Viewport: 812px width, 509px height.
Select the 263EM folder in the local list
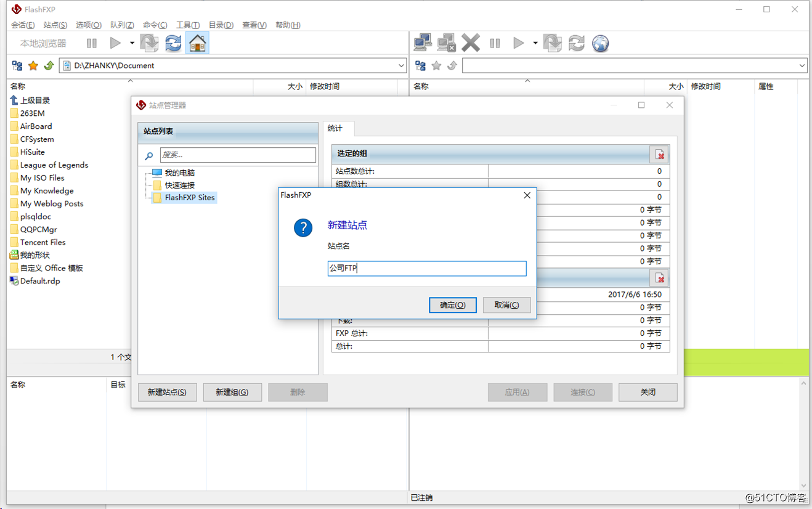click(x=27, y=113)
